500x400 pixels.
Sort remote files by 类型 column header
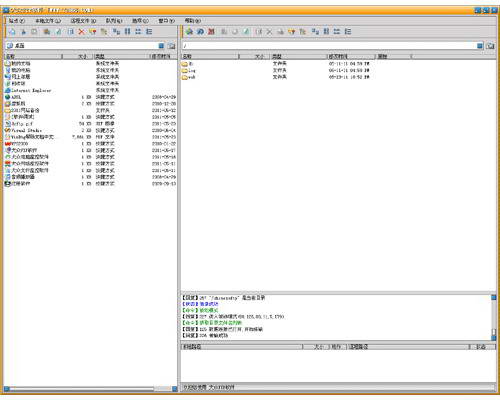[x=298, y=56]
